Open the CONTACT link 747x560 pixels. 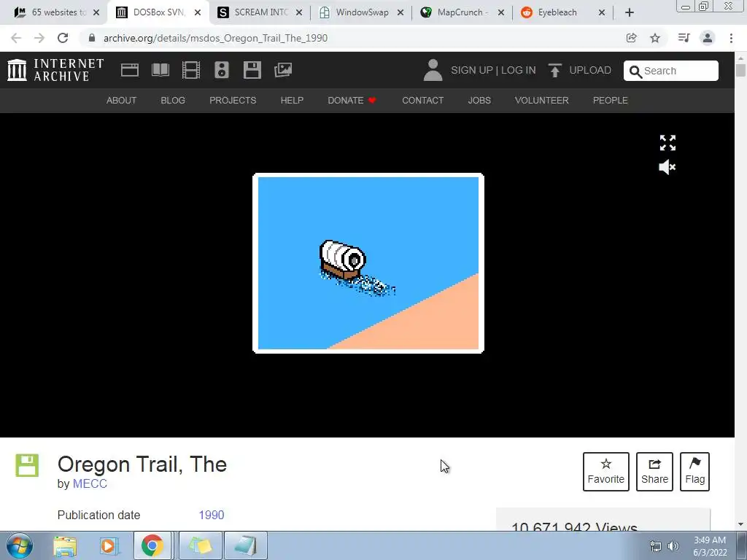[422, 101]
